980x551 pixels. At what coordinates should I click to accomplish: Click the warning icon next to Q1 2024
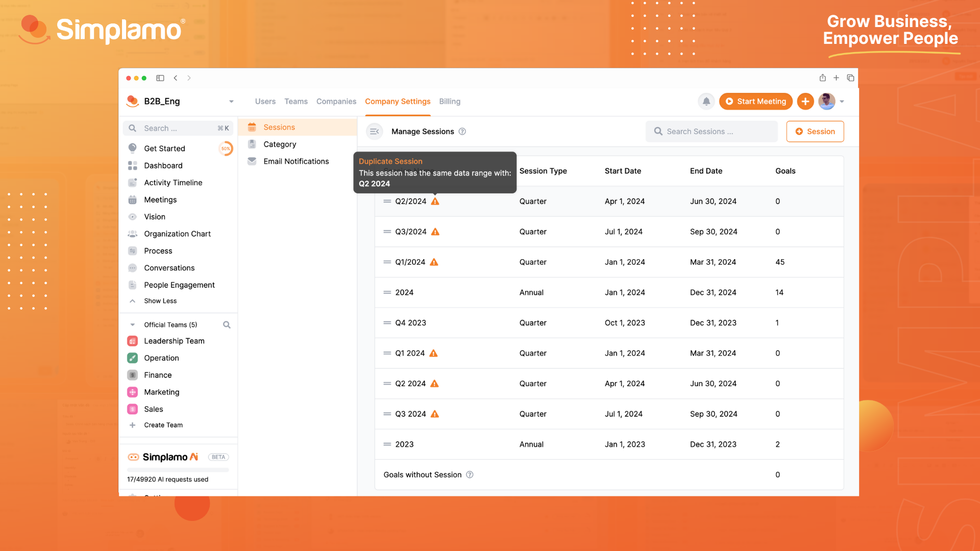(x=433, y=353)
